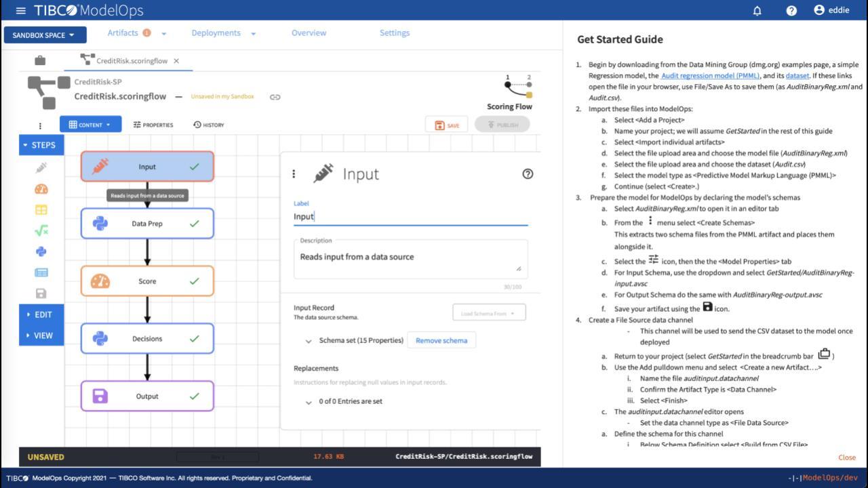The width and height of the screenshot is (868, 488).
Task: Open the Sandbox Space dropdown
Action: (x=45, y=35)
